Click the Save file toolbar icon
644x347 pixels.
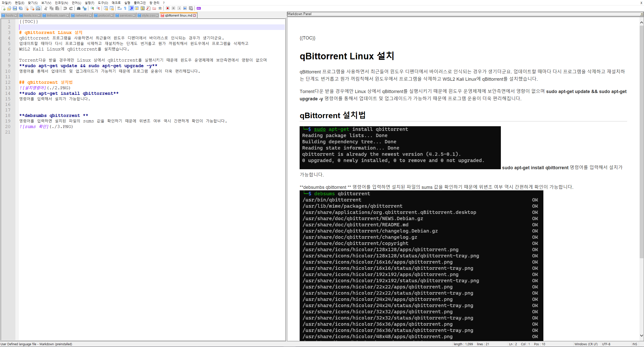pos(15,8)
